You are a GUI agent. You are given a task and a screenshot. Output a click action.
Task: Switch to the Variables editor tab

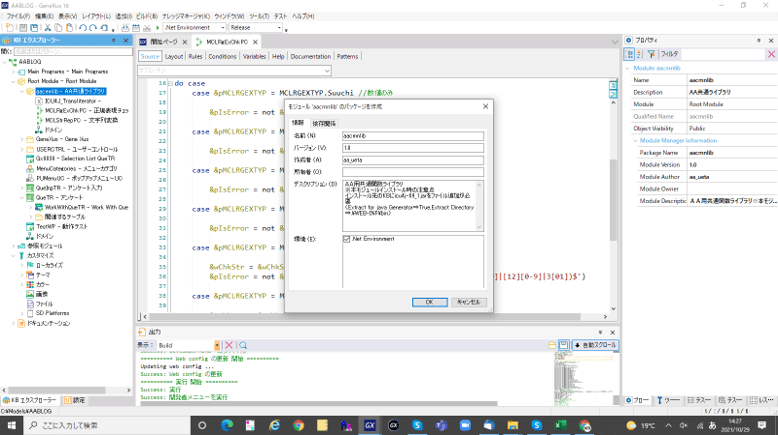click(254, 57)
